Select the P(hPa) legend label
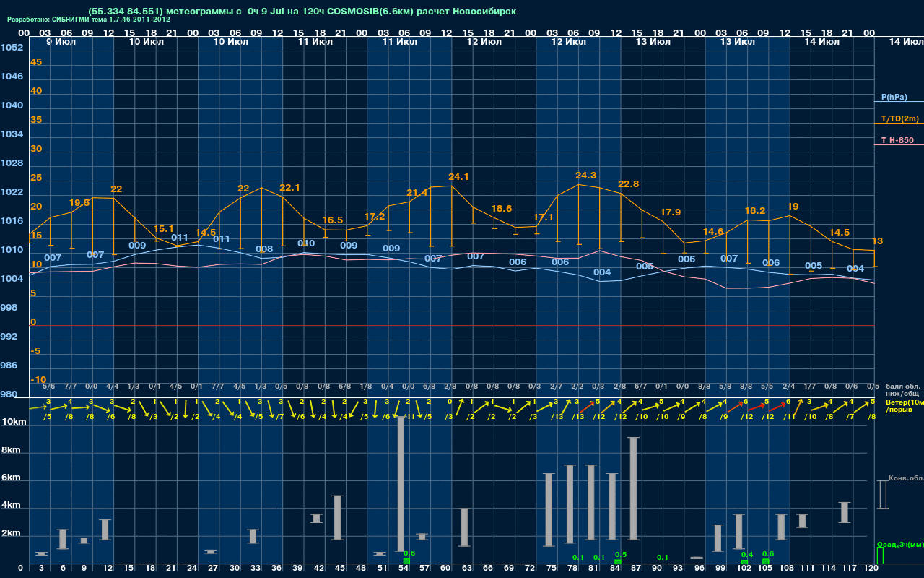 point(894,97)
